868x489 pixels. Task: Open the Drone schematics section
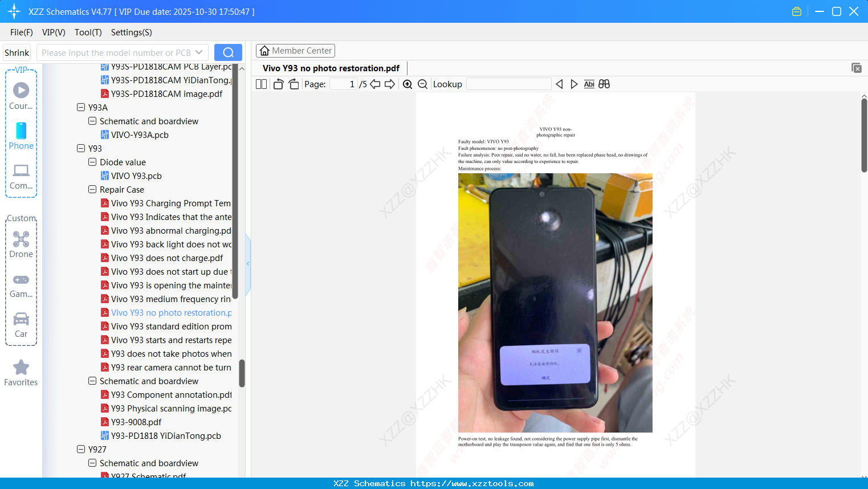(x=21, y=245)
